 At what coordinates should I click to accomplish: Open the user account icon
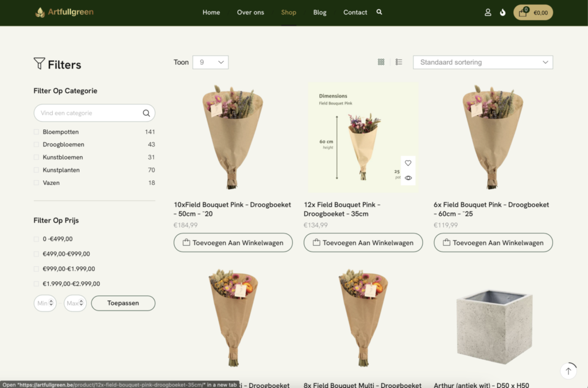(488, 13)
